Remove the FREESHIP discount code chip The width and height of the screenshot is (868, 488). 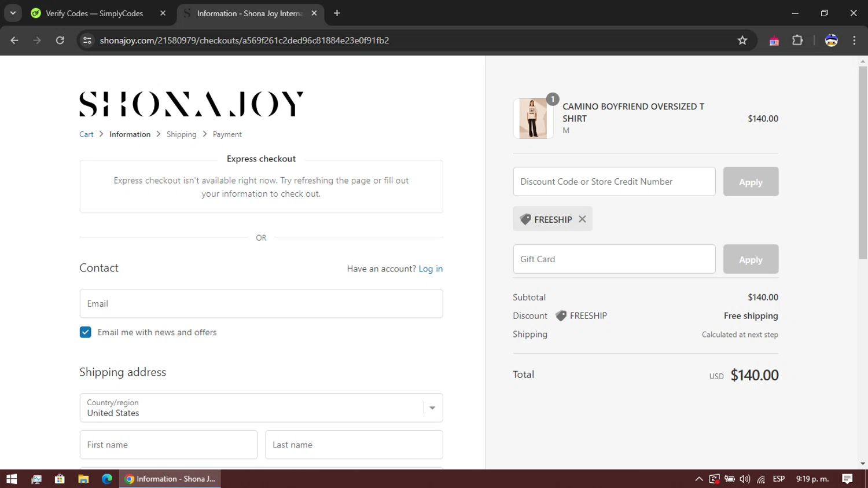[582, 219]
